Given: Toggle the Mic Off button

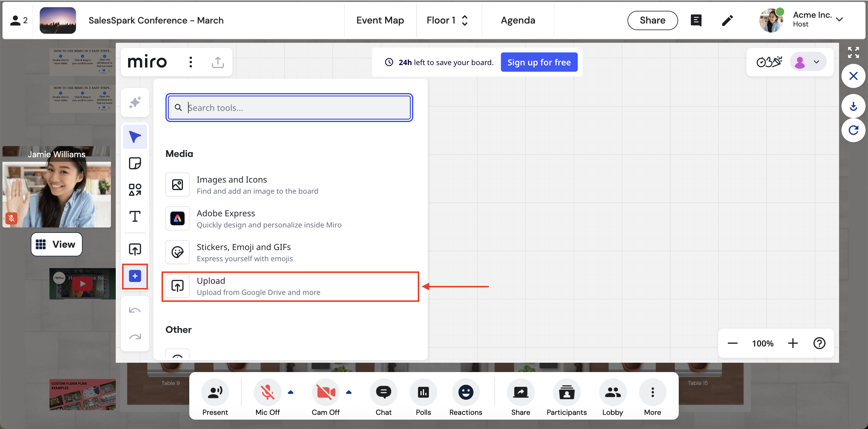Looking at the screenshot, I should [267, 392].
